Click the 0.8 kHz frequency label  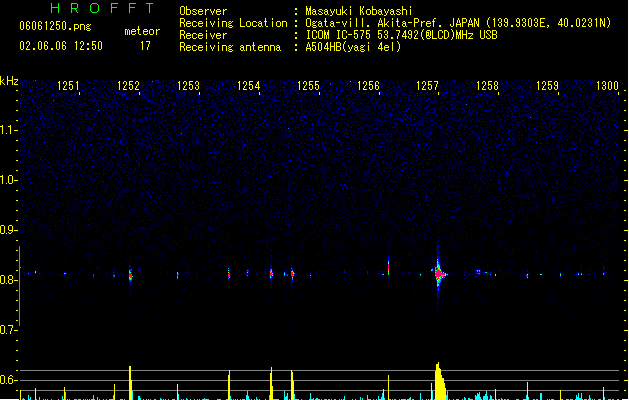tap(8, 280)
